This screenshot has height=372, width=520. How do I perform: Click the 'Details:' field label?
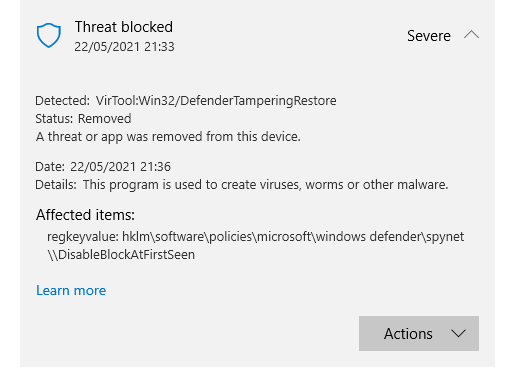point(56,185)
